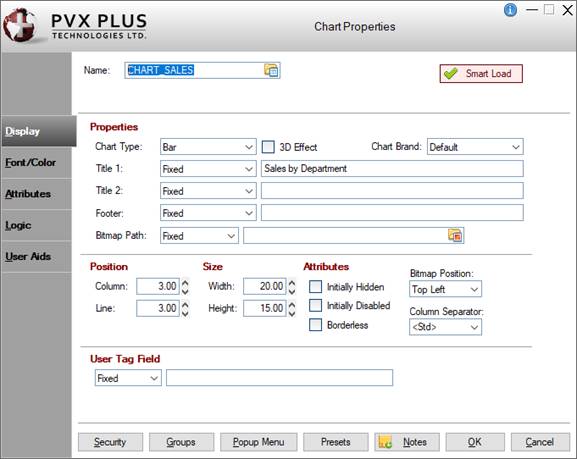Check the Initially Hidden option

(x=315, y=286)
